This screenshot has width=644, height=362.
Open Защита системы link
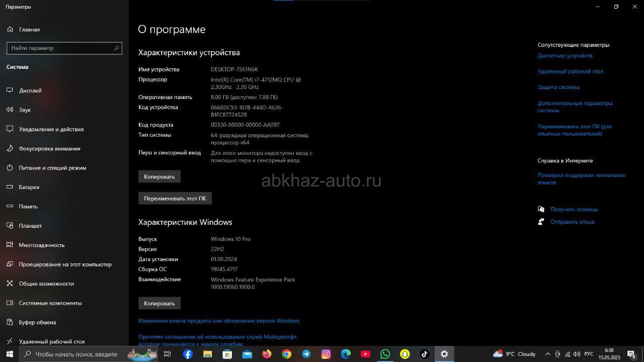pos(558,87)
